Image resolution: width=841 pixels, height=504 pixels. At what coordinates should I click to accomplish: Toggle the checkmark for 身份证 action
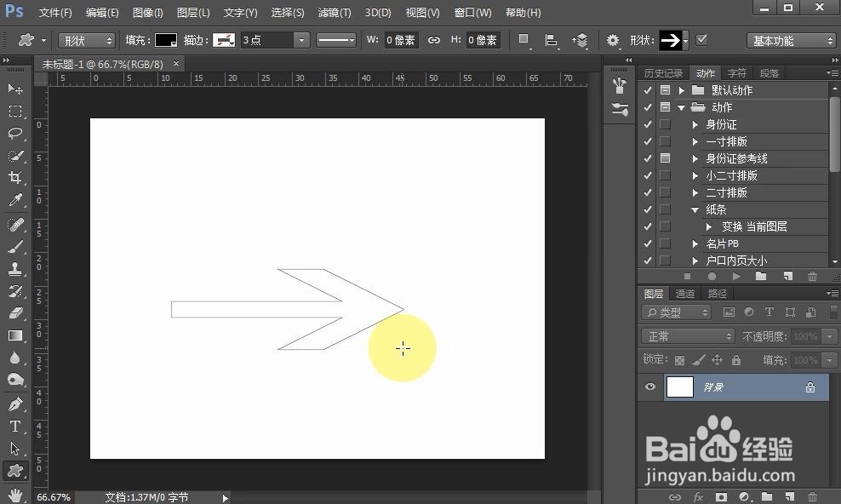(x=648, y=124)
